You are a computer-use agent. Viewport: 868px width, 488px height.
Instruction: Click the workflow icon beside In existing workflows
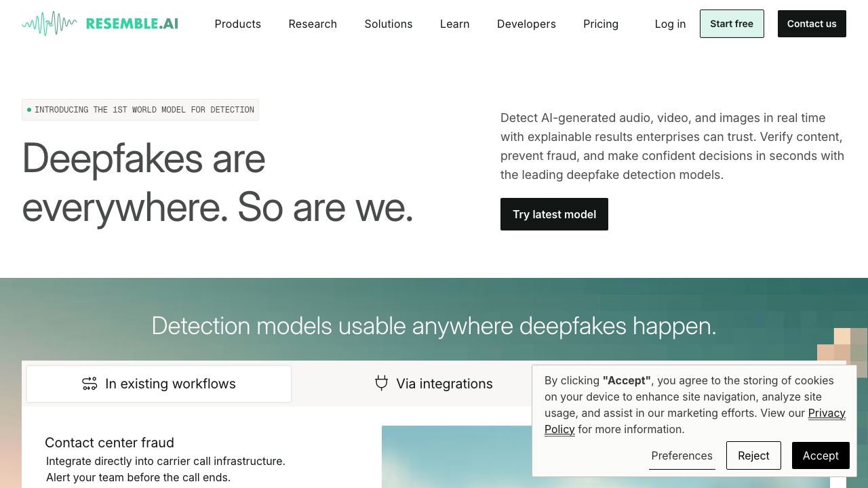(90, 384)
